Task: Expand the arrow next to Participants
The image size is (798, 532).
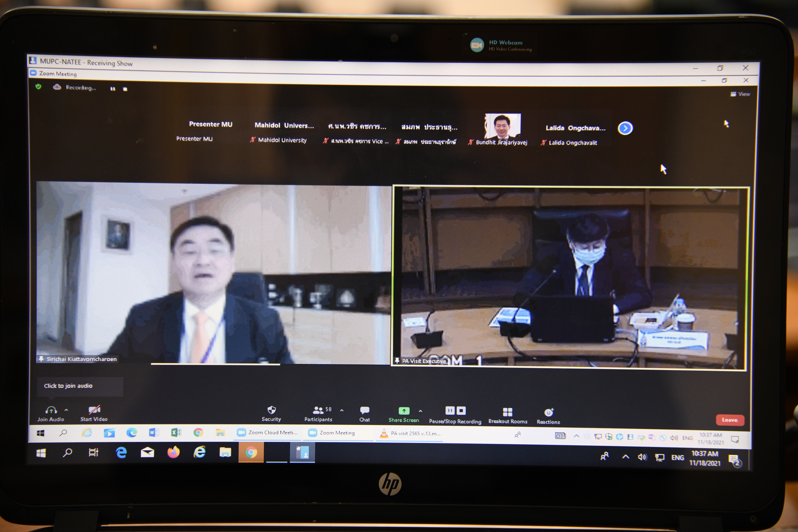Action: pos(342,411)
